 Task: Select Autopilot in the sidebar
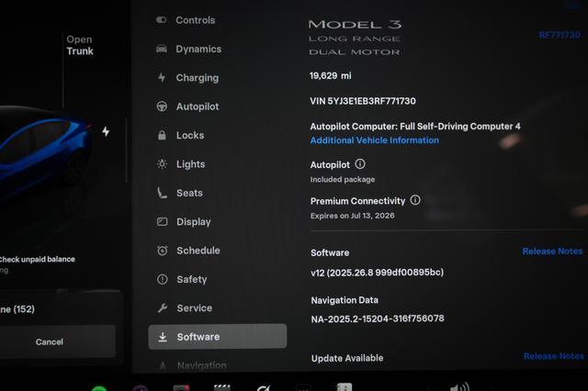tap(187, 106)
